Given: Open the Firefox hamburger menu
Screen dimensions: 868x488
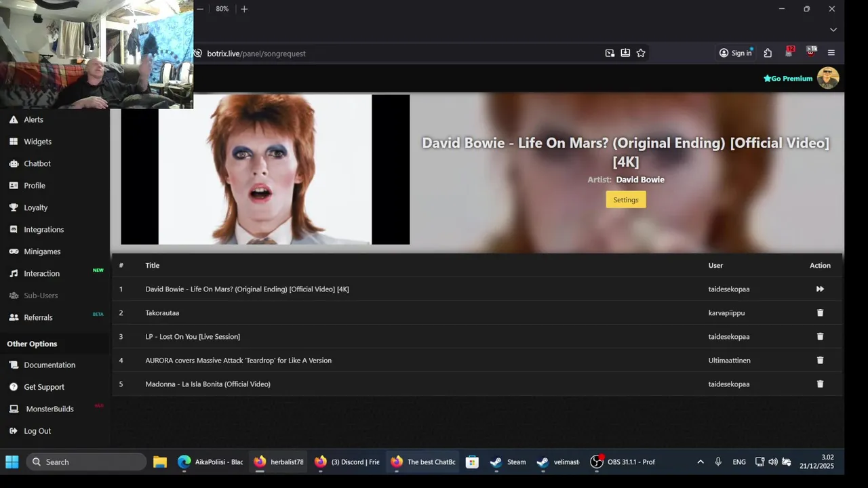Looking at the screenshot, I should [x=831, y=53].
